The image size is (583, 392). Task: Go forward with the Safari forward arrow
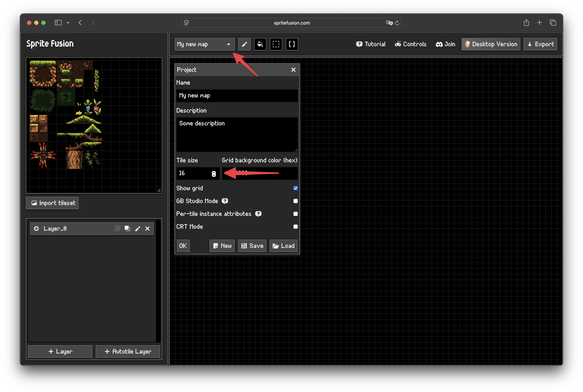(x=93, y=23)
